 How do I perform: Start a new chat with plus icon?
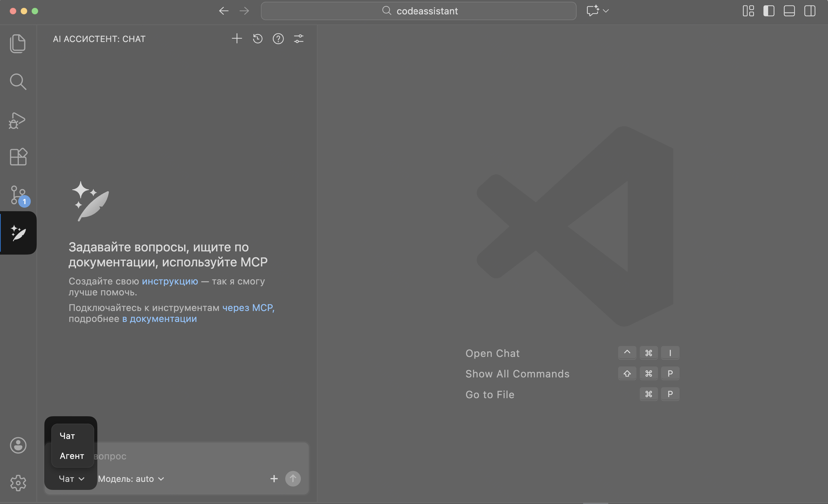[237, 39]
